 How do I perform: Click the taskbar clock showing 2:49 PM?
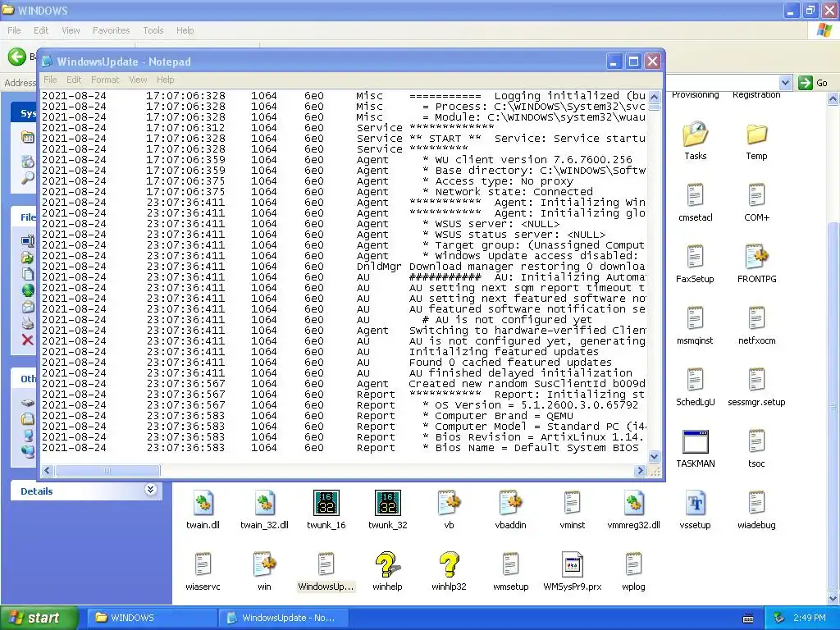(x=809, y=619)
